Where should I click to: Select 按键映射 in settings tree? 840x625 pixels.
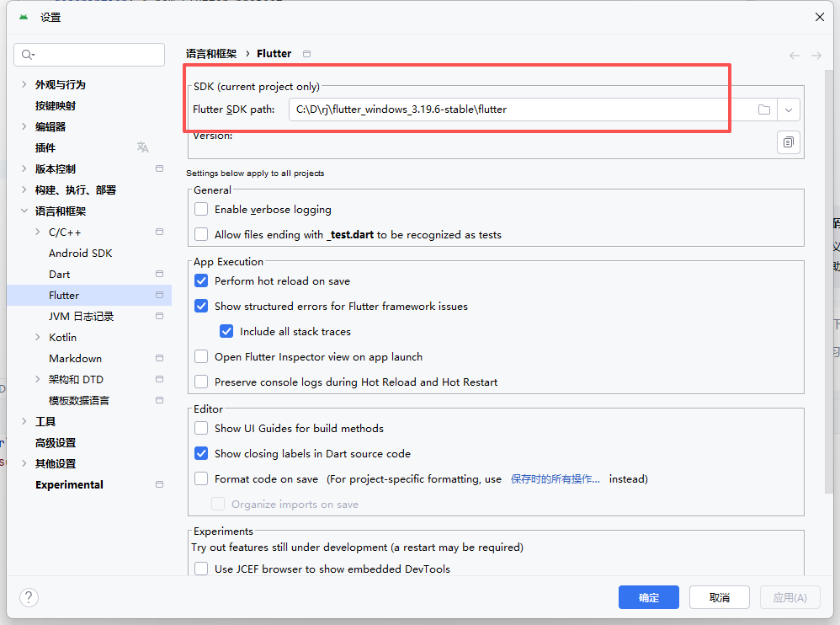(x=56, y=105)
